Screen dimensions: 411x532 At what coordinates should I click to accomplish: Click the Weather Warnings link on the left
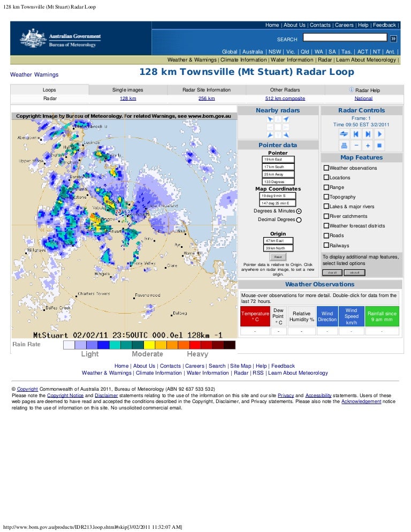tap(34, 74)
